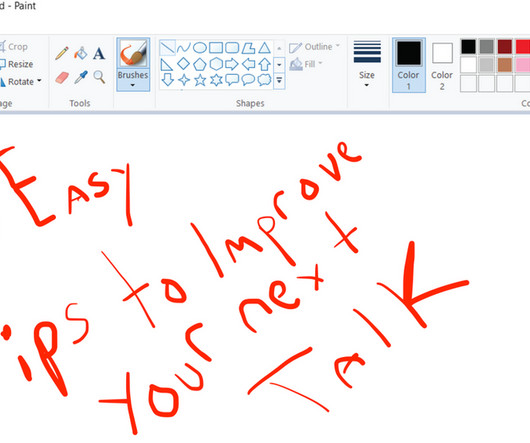The height and width of the screenshot is (443, 530).
Task: Select the Text tool
Action: (x=99, y=53)
